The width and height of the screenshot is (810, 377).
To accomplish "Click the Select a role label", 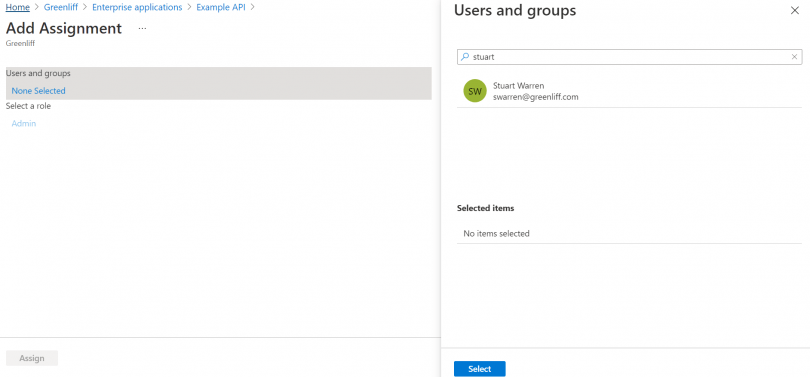I will point(28,106).
